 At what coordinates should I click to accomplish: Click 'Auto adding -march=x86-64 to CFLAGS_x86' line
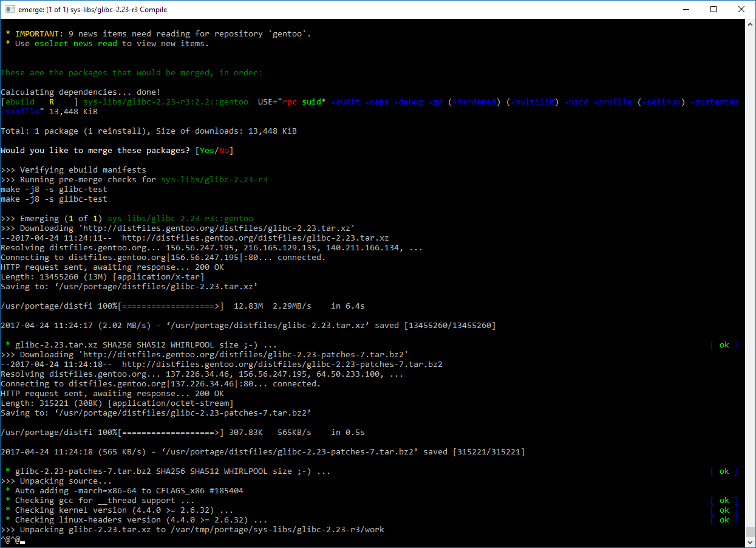click(124, 491)
